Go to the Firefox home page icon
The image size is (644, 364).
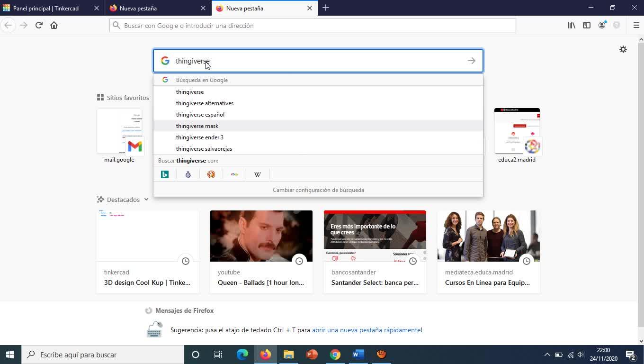(54, 26)
